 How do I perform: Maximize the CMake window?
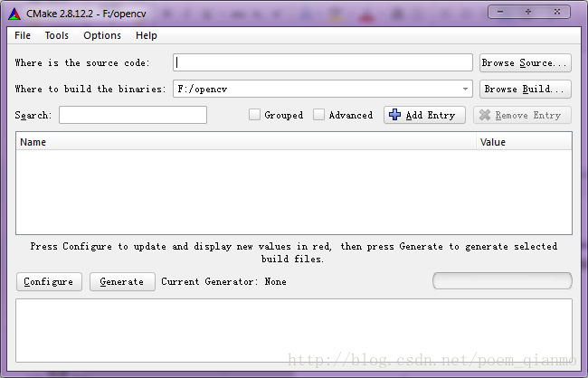pos(528,12)
